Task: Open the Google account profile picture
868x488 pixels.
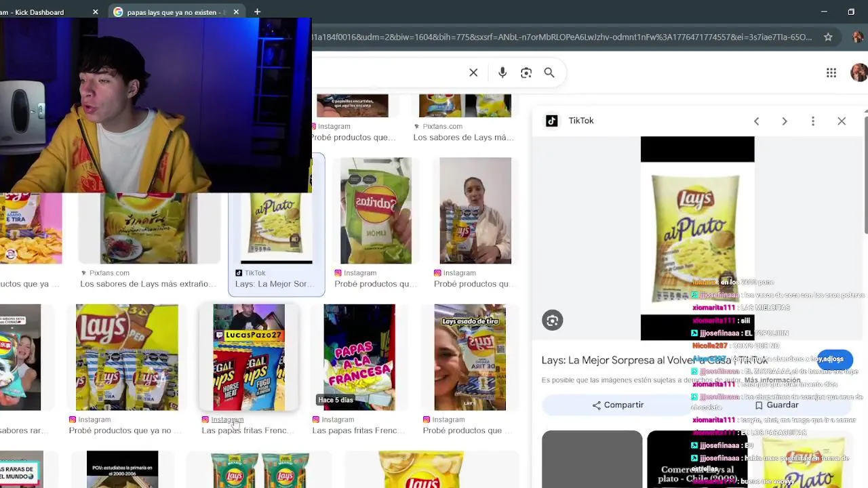Action: coord(859,73)
